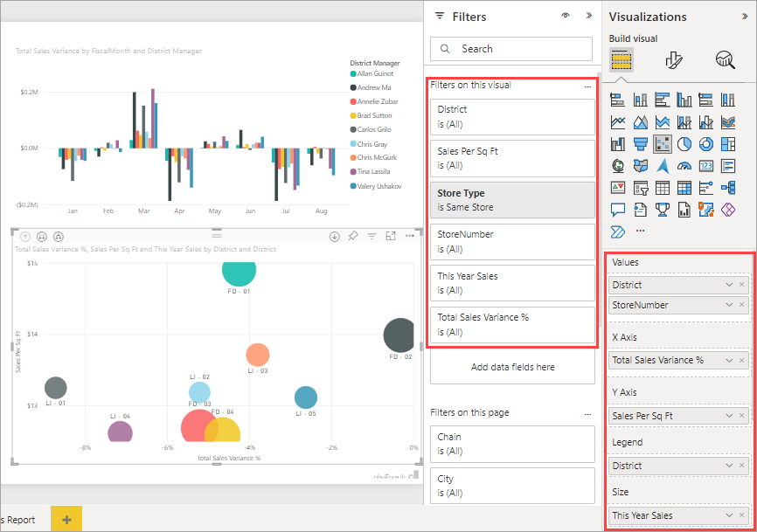Pick the Line chart visual
This screenshot has height=532, width=757.
pyautogui.click(x=617, y=122)
